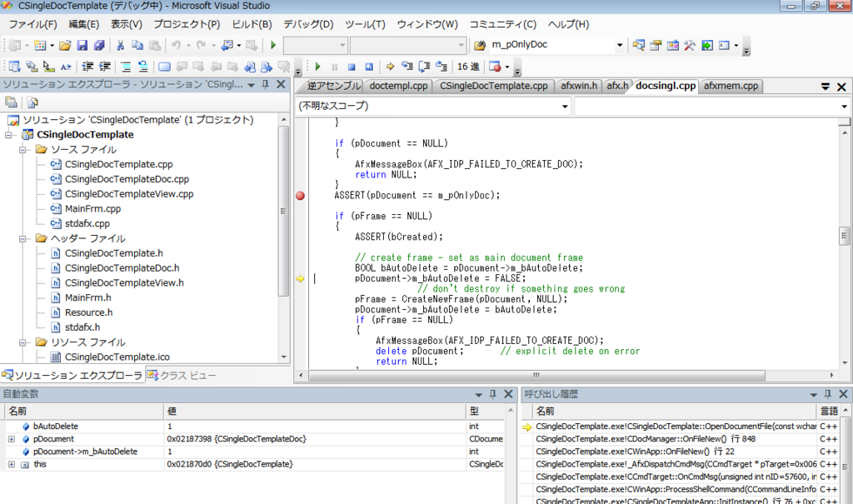Click the Stop Debugging square icon
This screenshot has width=853, height=504.
tap(352, 67)
